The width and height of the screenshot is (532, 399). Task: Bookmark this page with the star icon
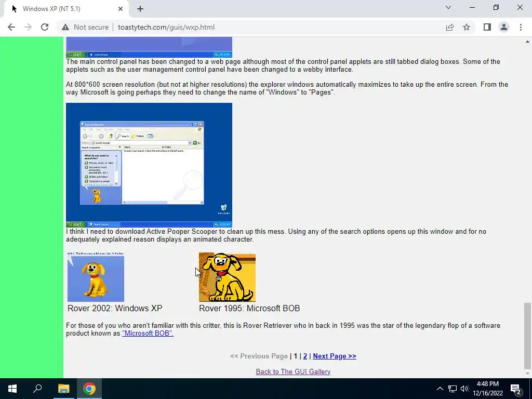coord(467,27)
